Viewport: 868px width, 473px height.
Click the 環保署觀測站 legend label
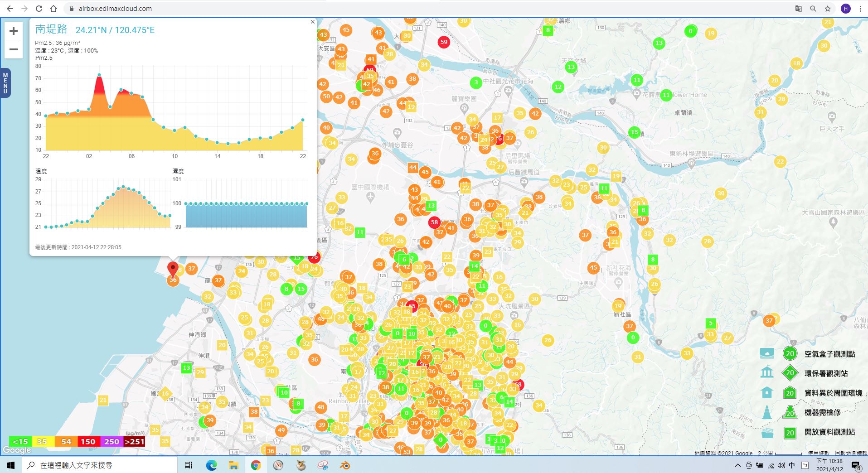click(x=826, y=373)
